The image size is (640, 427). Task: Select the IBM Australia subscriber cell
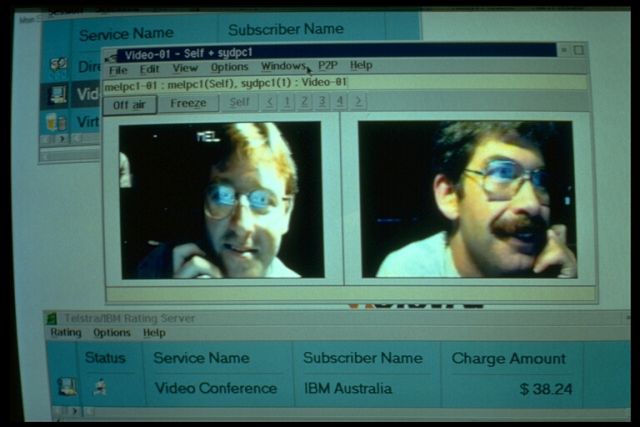point(348,388)
